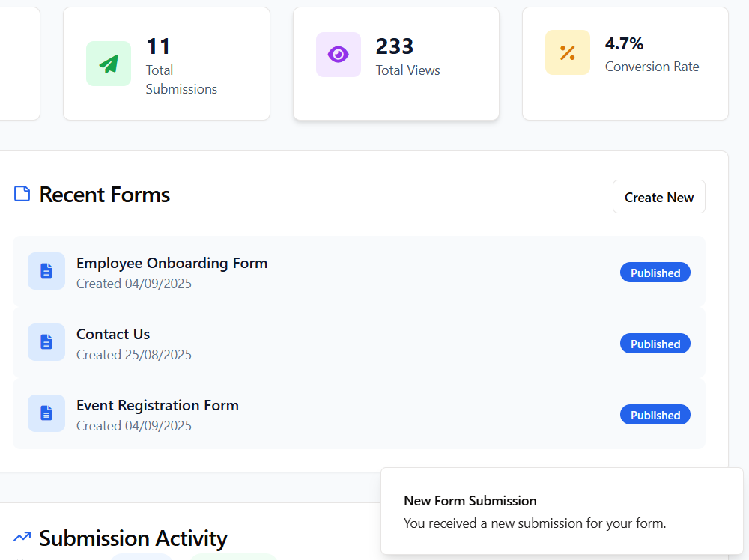The width and height of the screenshot is (749, 560).
Task: Click Published badge for Employee Onboarding Form
Action: point(655,272)
